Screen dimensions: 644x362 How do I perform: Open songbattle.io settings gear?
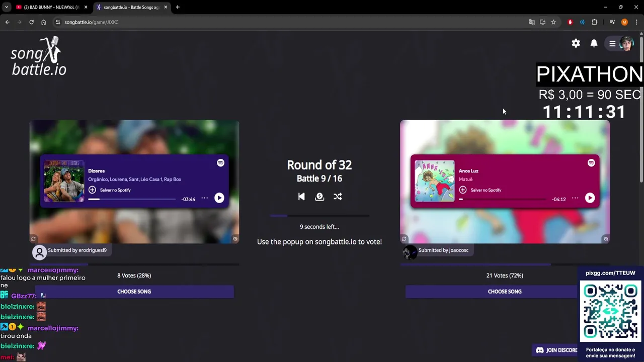(x=576, y=43)
